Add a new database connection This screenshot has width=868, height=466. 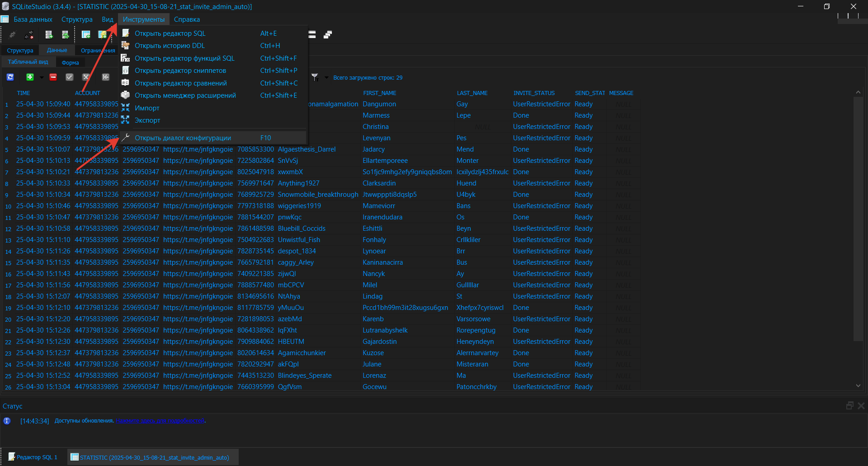[x=49, y=35]
